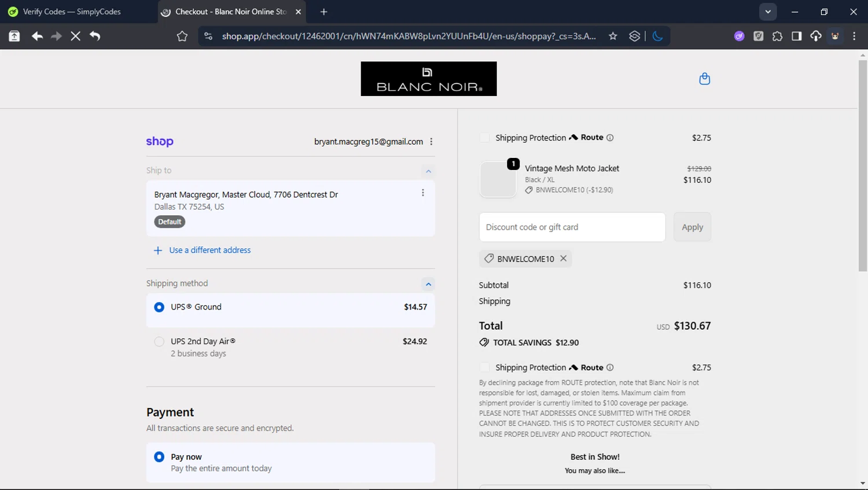Collapse the Shipping method section
The height and width of the screenshot is (490, 868).
tap(428, 283)
